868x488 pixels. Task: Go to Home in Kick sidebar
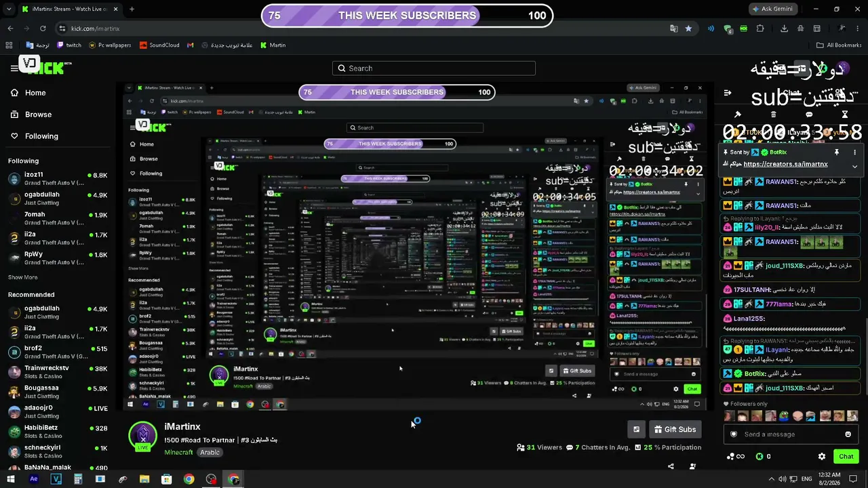point(28,93)
